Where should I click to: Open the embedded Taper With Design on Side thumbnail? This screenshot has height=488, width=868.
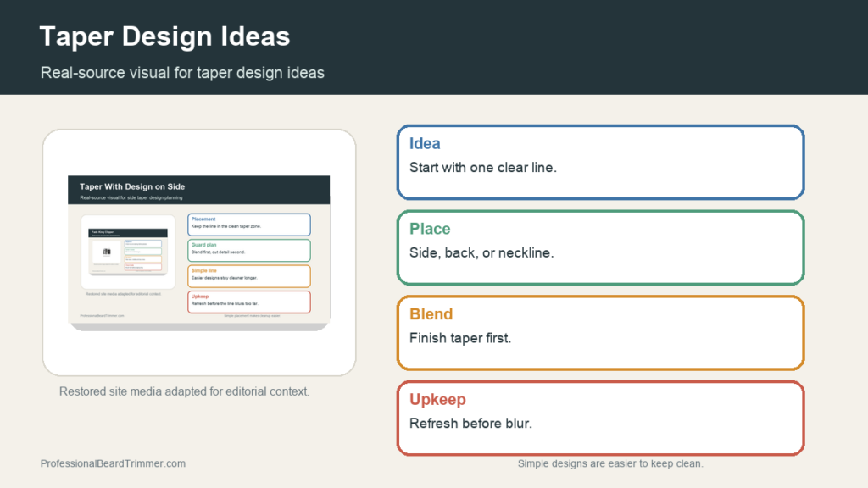(198, 252)
